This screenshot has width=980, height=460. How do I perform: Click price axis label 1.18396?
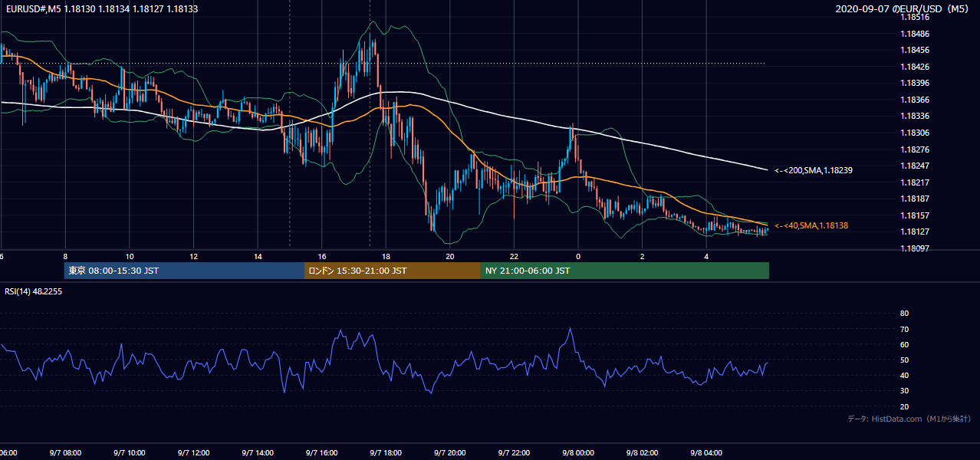coord(915,83)
